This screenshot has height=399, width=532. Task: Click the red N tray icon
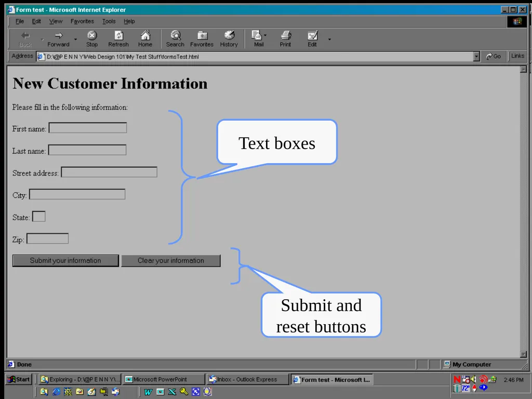tap(457, 380)
